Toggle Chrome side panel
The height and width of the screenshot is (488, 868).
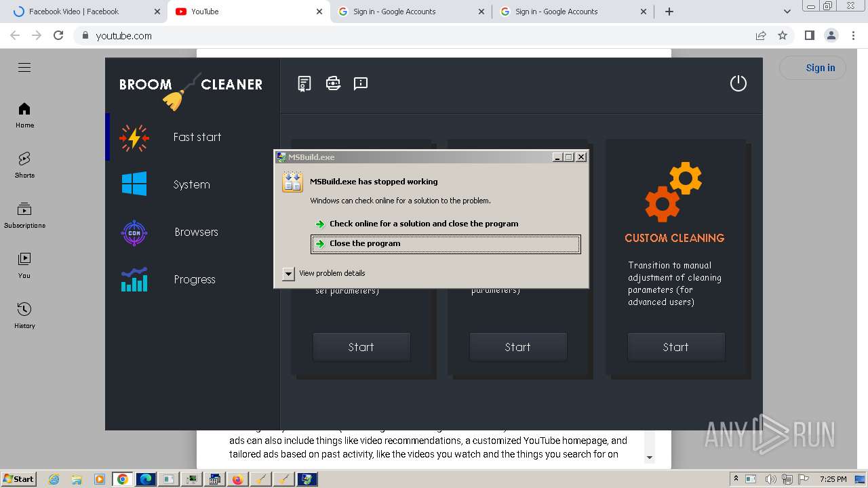click(810, 36)
